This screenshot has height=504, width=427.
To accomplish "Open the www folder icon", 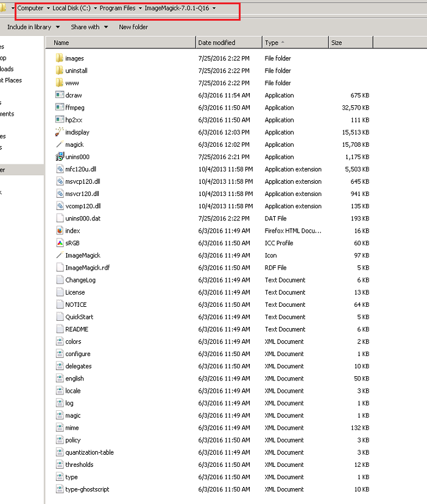I will [60, 83].
